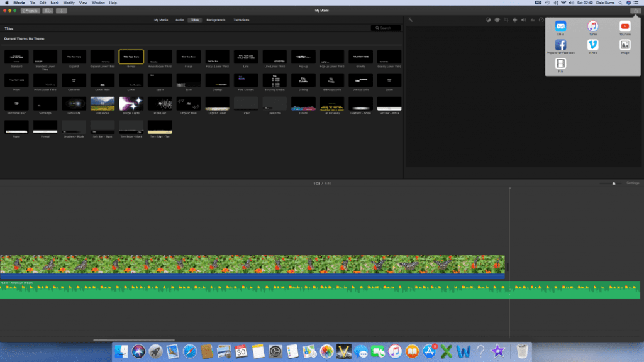Select the Standard title thumbnail
The width and height of the screenshot is (644, 362).
(x=16, y=57)
